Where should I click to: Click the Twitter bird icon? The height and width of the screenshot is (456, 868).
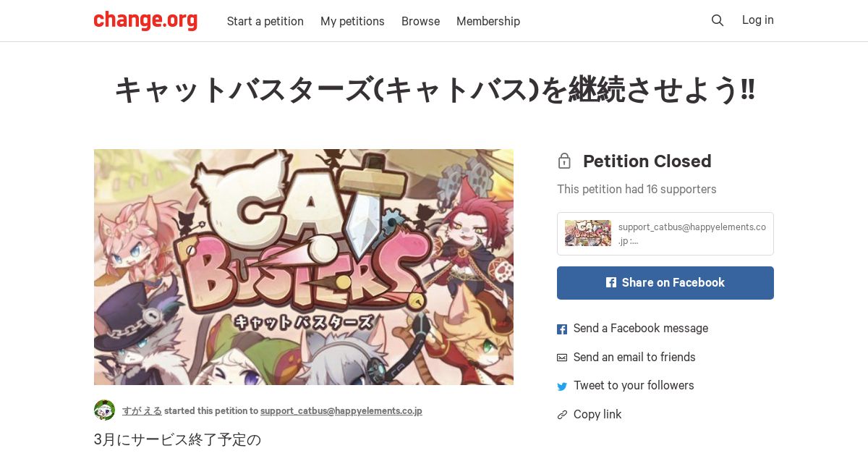tap(562, 387)
